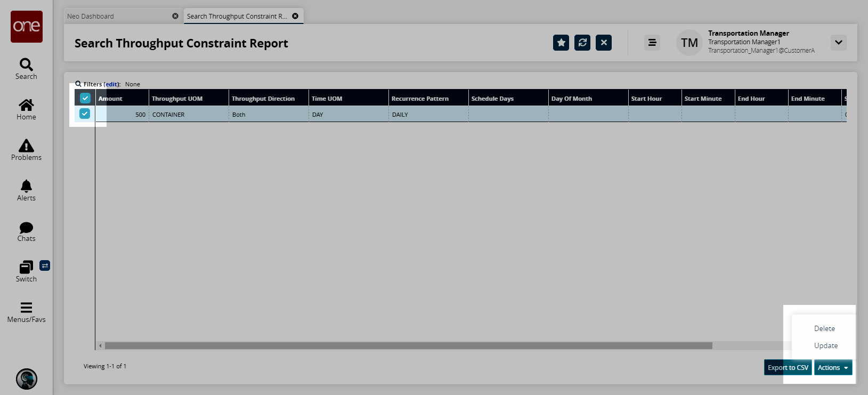This screenshot has width=868, height=395.
Task: Sort by Throughput Direction column header
Action: pyautogui.click(x=269, y=99)
